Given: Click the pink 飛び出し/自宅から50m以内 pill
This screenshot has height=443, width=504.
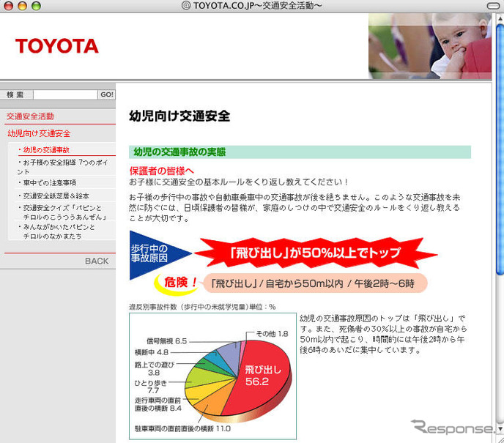Looking at the screenshot, I should pos(315,283).
